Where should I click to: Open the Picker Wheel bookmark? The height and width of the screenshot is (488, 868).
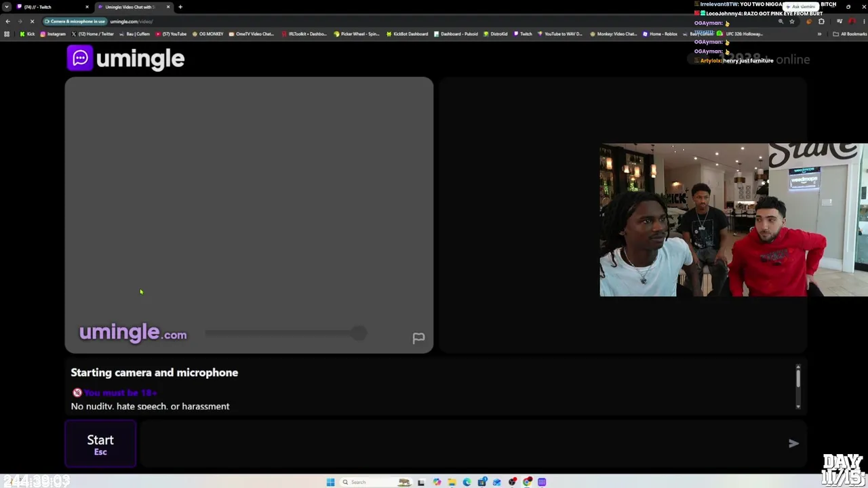pyautogui.click(x=357, y=34)
